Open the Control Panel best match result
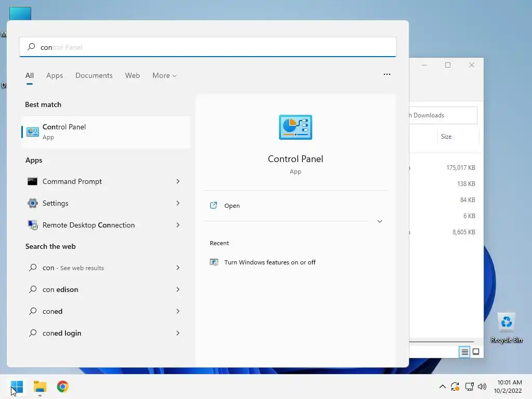 point(105,131)
